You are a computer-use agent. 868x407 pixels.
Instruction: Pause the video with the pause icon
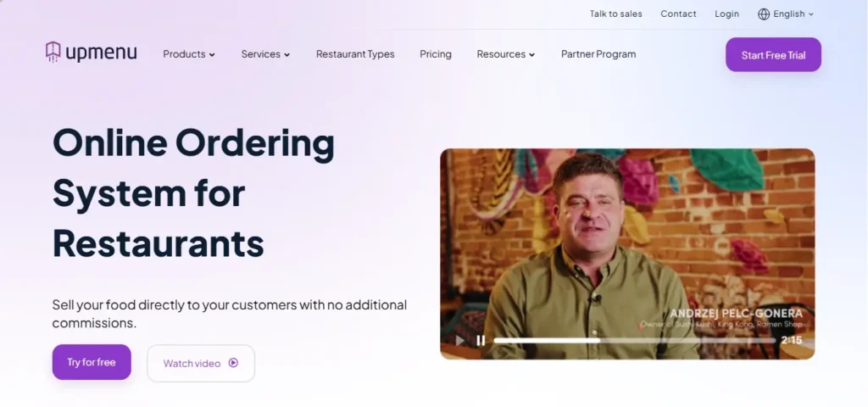pos(481,341)
